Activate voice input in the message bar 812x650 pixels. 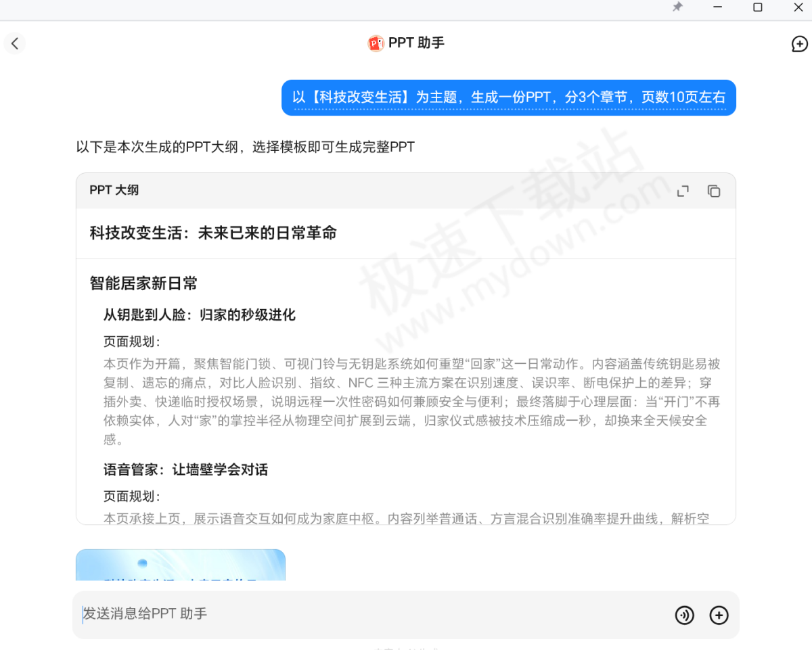[x=685, y=616]
